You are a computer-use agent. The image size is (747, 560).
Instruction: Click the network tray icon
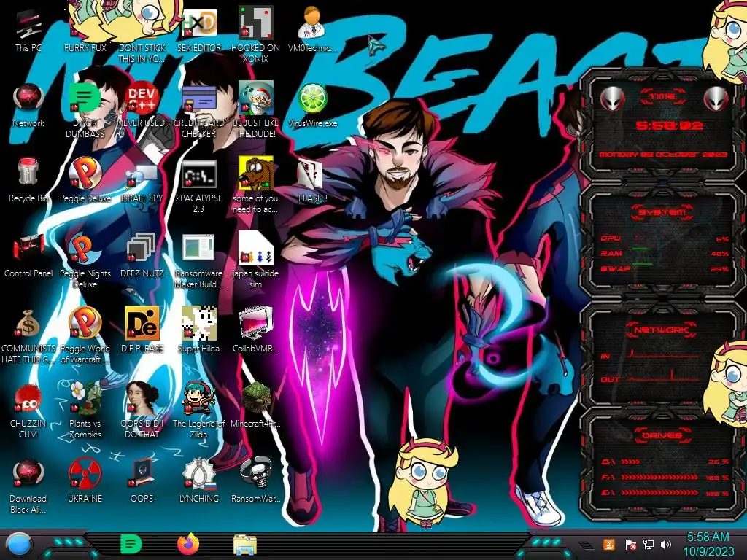click(x=648, y=544)
